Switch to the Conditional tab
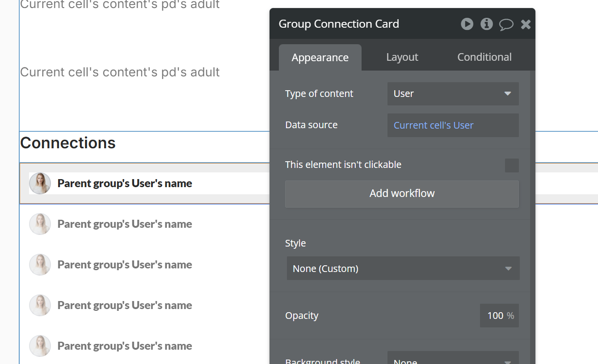This screenshot has height=364, width=598. [x=484, y=57]
